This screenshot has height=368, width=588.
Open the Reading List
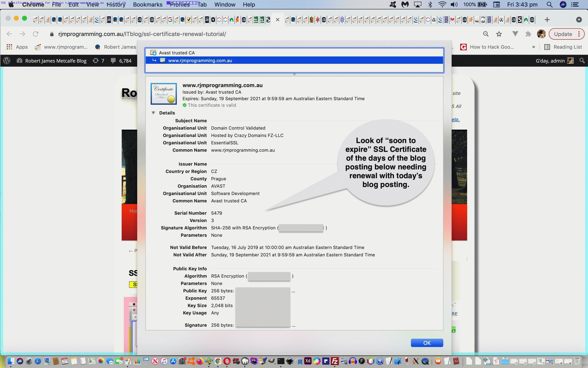[x=563, y=47]
